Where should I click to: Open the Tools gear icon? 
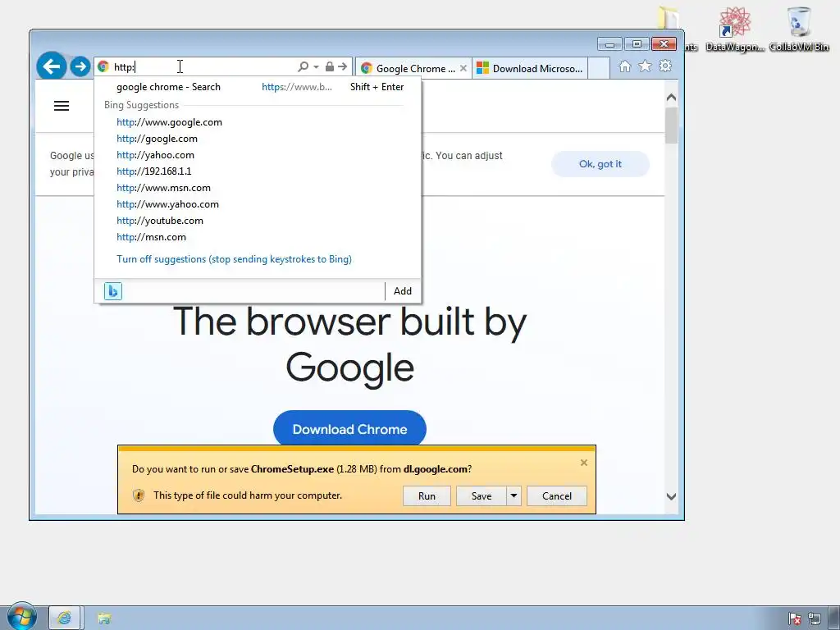tap(665, 66)
